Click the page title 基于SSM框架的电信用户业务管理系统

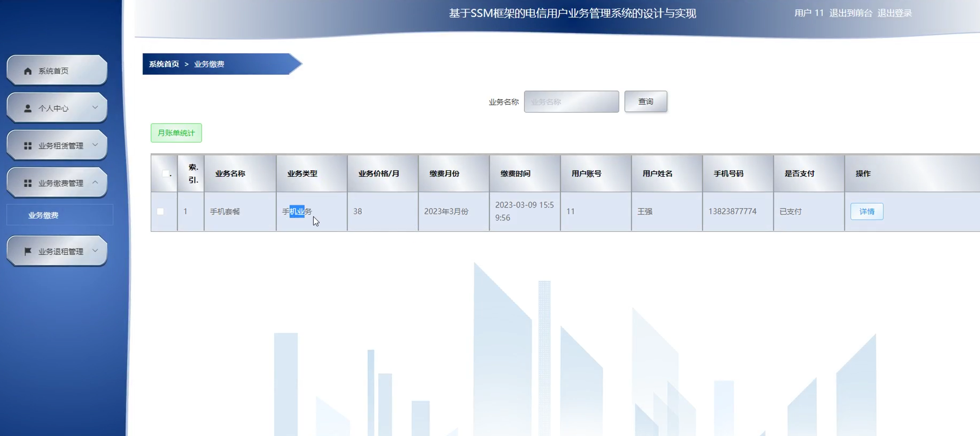pyautogui.click(x=572, y=13)
